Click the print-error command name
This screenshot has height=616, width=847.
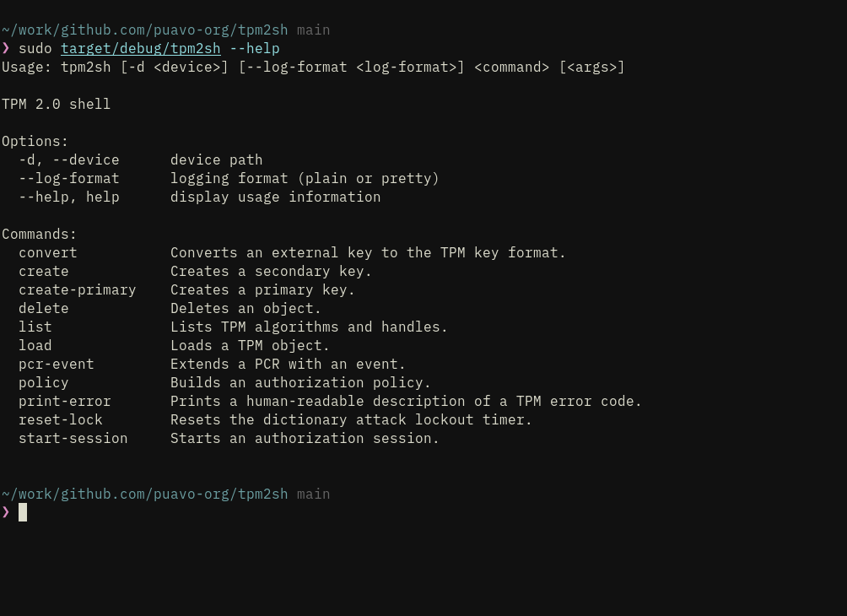click(x=65, y=402)
